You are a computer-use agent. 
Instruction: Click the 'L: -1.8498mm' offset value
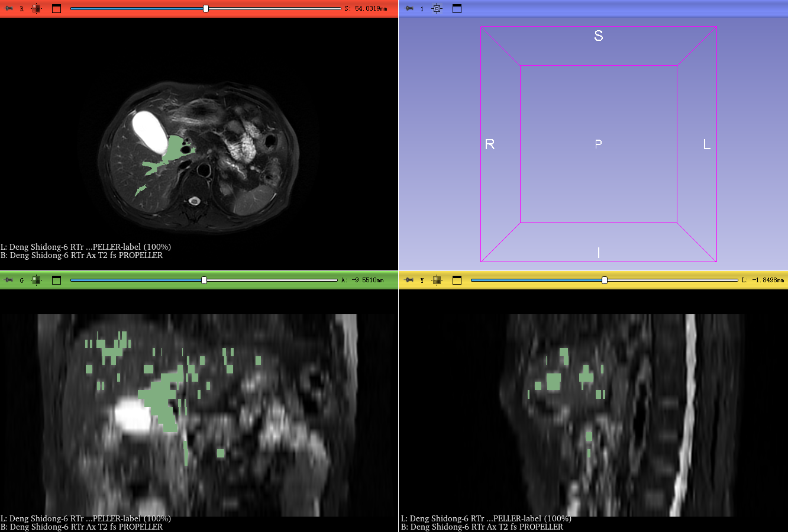click(763, 280)
